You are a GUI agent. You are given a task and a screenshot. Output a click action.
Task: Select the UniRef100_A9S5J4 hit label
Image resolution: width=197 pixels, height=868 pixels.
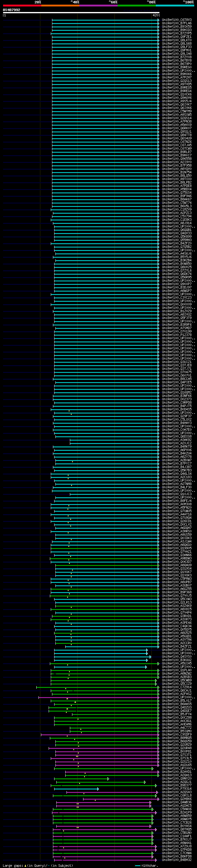click(177, 101)
